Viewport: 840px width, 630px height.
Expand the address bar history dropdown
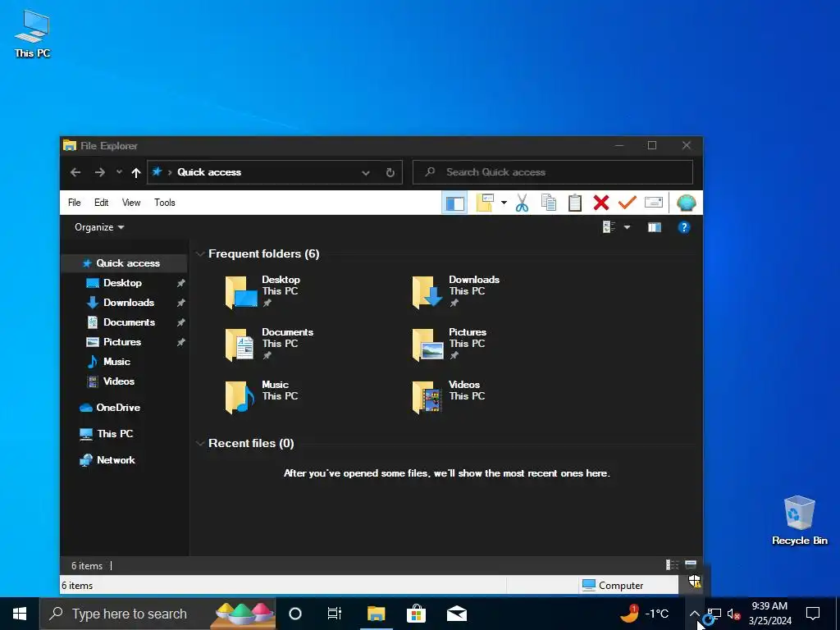coord(366,172)
